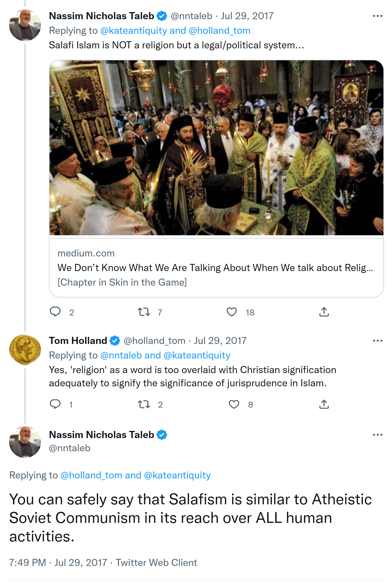Click the church procession preview image

[x=216, y=148]
